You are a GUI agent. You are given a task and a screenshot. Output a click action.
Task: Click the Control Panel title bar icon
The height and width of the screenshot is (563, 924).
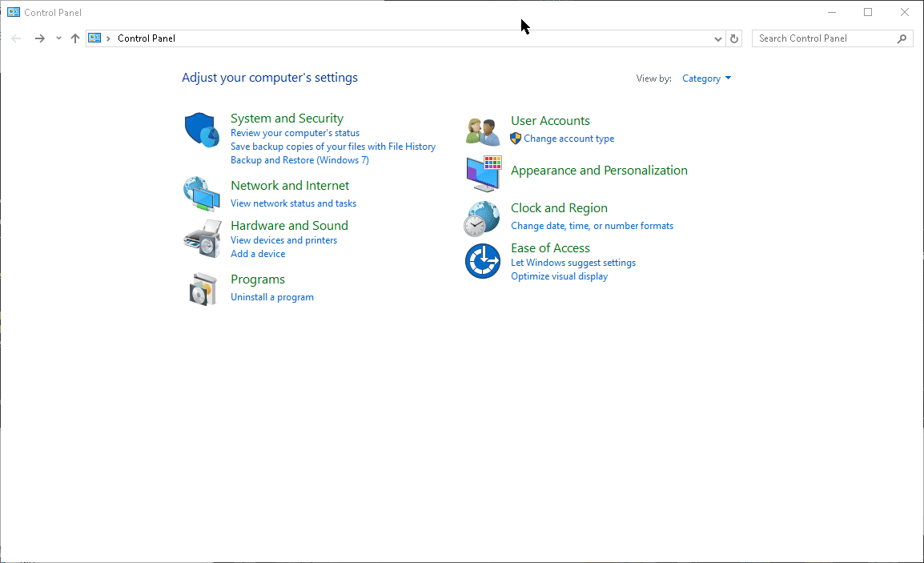(x=14, y=12)
